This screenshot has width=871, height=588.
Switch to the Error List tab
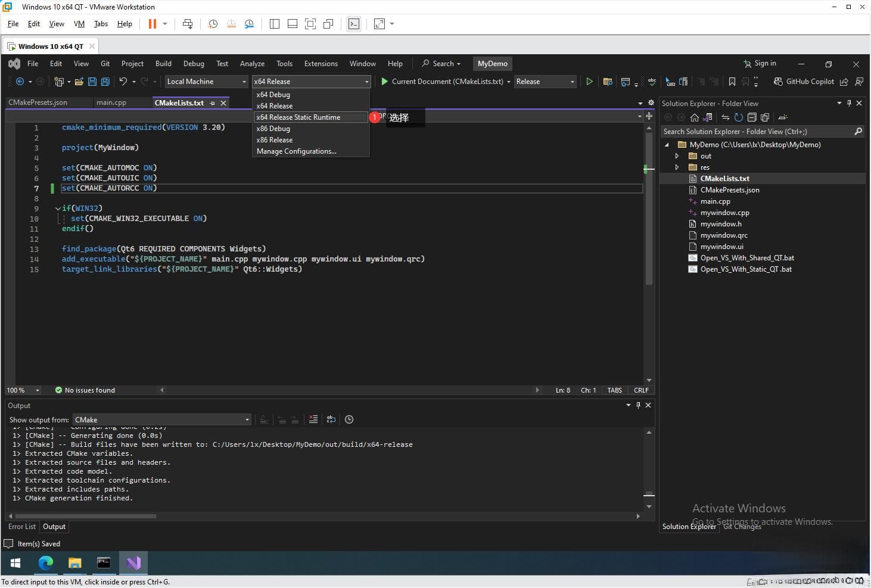[x=22, y=527]
